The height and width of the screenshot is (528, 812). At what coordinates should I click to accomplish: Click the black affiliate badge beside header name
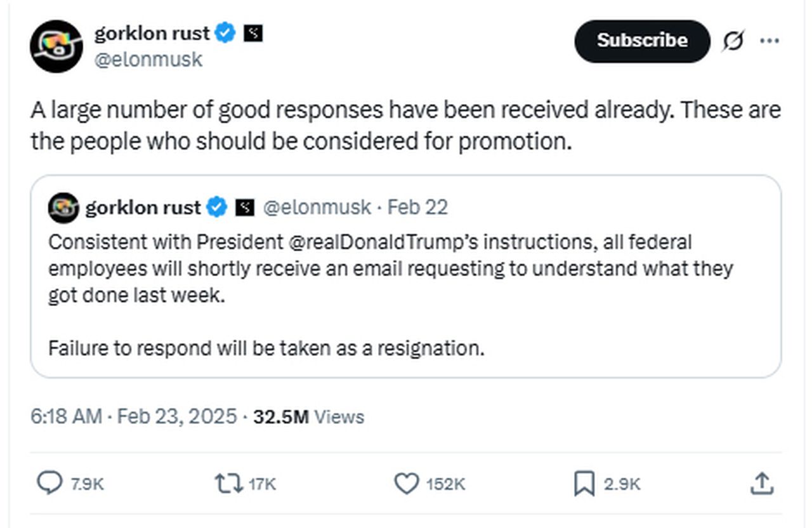click(x=253, y=33)
